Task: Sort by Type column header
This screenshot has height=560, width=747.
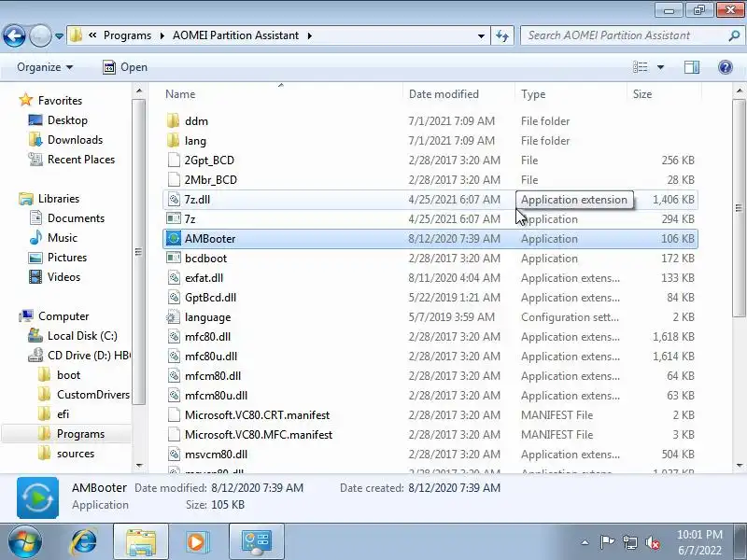Action: [533, 94]
